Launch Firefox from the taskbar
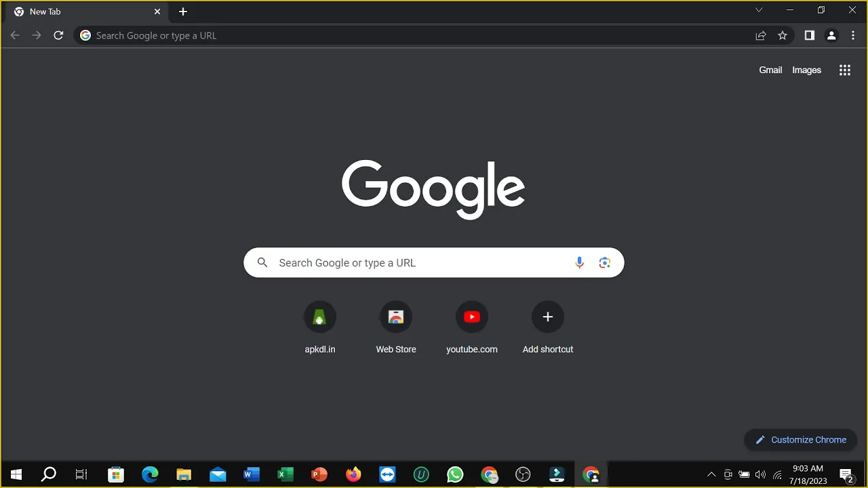Image resolution: width=868 pixels, height=488 pixels. click(x=353, y=474)
